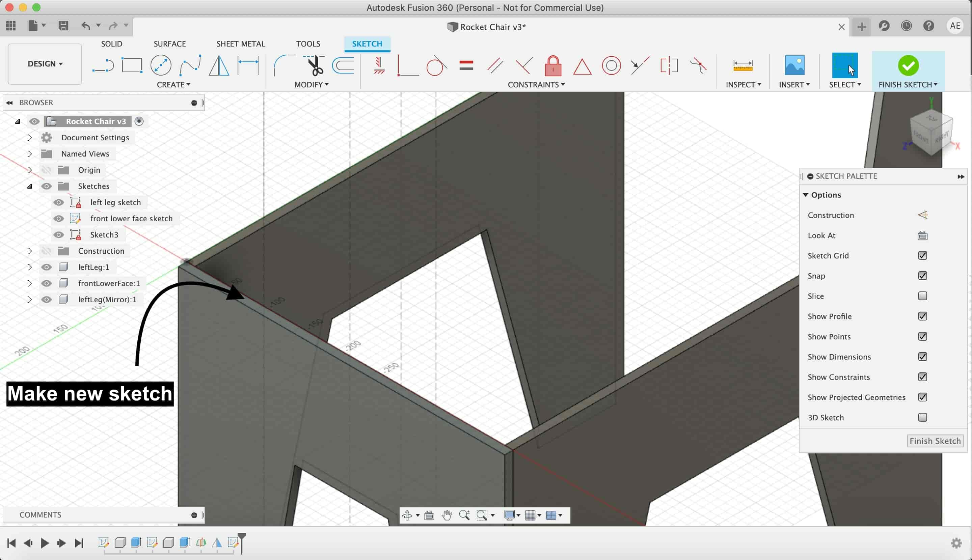The height and width of the screenshot is (560, 972).
Task: Click the Save icon
Action: pyautogui.click(x=63, y=26)
